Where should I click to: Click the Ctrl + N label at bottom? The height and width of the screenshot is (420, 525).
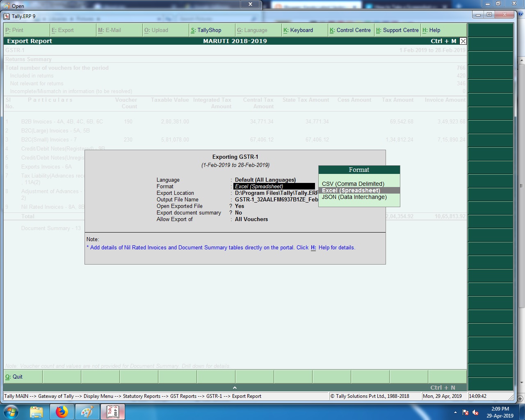click(x=443, y=388)
